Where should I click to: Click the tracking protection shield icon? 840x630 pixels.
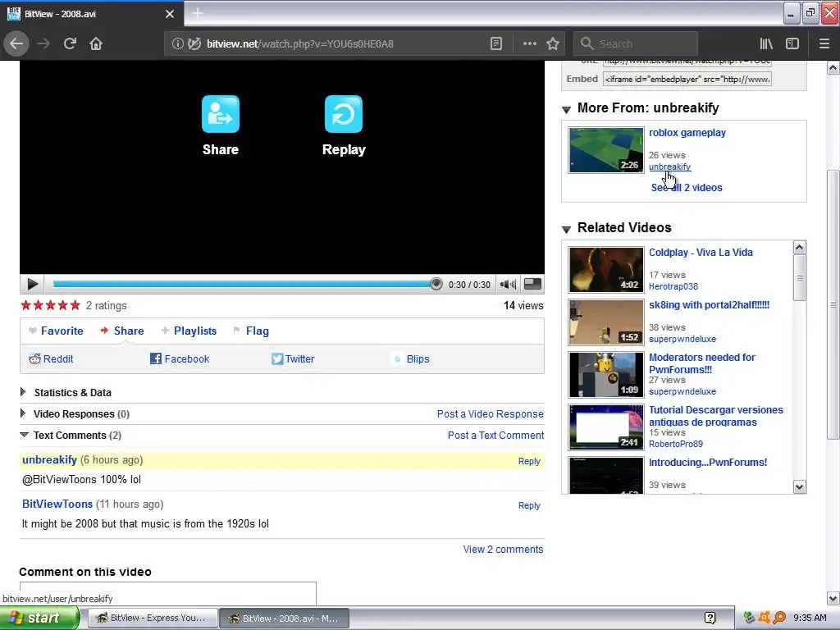coord(194,44)
